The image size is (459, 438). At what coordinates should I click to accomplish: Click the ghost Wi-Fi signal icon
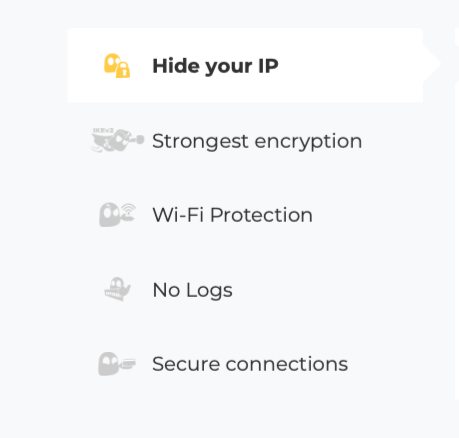point(117,215)
